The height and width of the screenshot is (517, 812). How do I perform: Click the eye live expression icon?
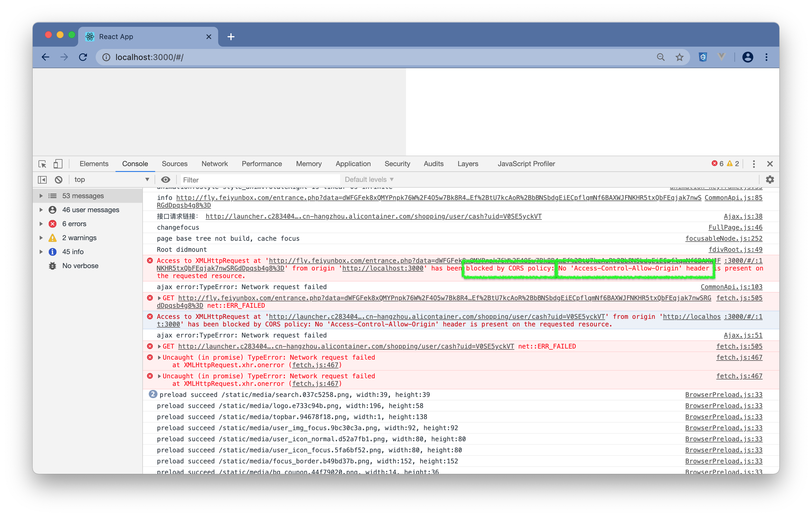tap(166, 180)
